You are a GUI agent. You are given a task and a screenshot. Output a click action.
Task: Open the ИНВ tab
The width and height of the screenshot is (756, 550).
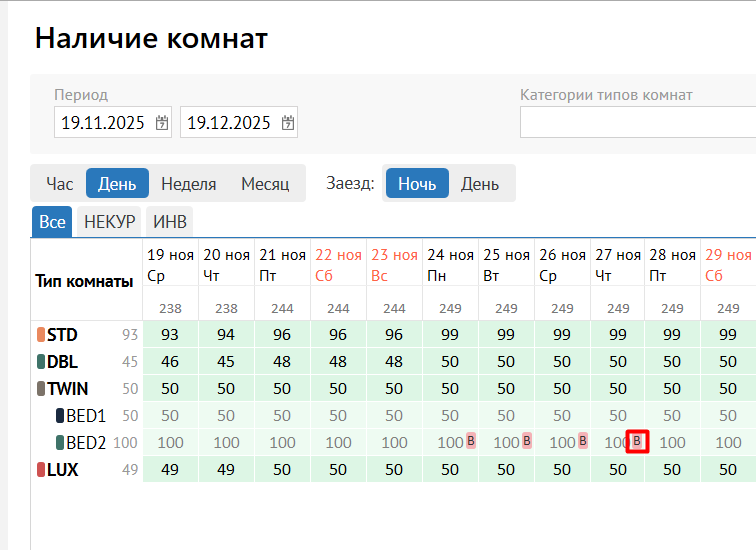click(x=170, y=222)
